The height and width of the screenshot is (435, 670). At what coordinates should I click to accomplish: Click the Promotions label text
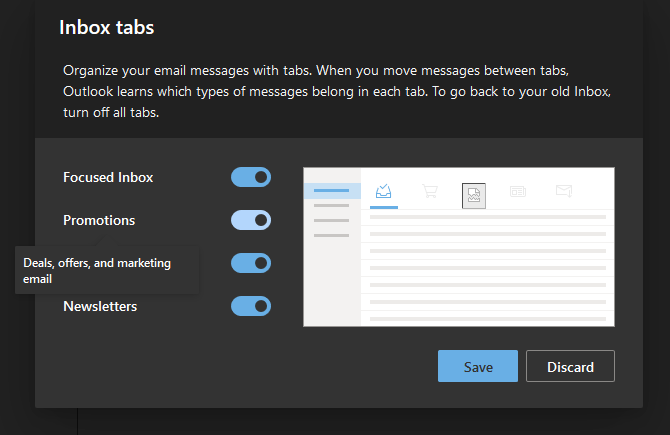click(99, 220)
